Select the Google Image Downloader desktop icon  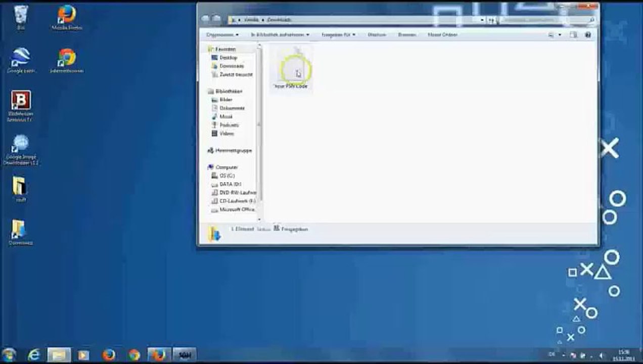[x=21, y=150]
